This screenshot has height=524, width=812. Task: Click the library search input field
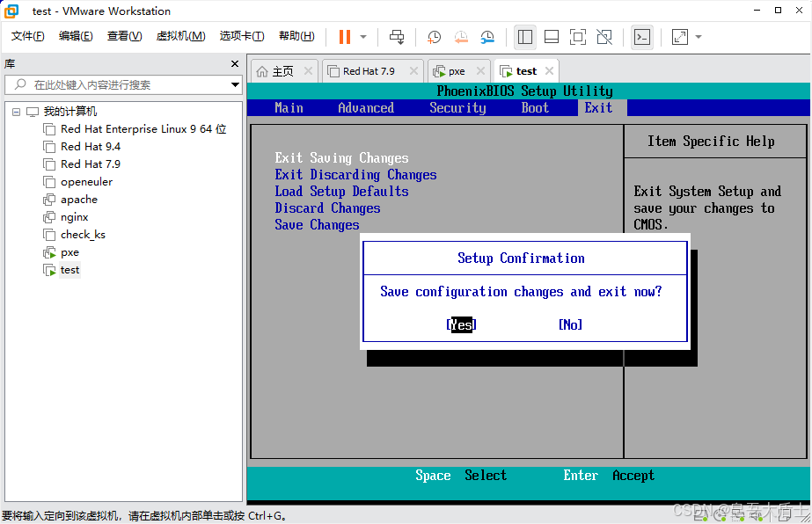point(123,85)
